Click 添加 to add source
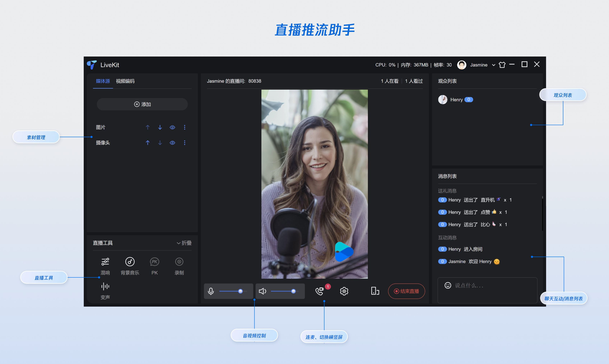Viewport: 609px width, 364px height. tap(142, 104)
